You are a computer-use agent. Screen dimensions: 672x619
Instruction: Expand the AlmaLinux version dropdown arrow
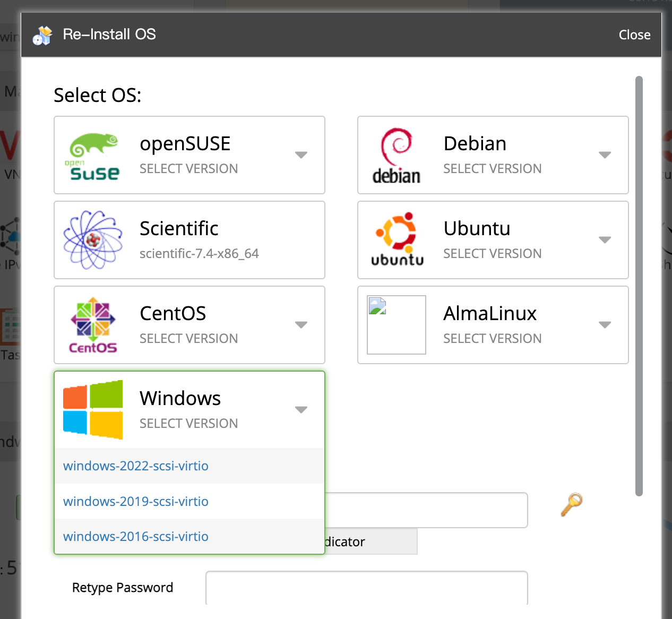[x=605, y=325]
